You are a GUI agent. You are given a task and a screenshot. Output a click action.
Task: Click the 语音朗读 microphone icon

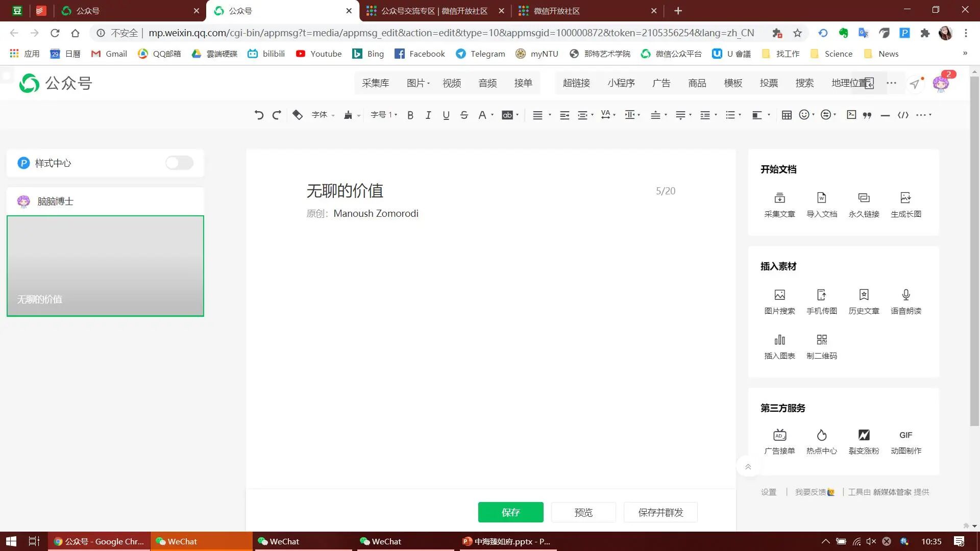coord(905,295)
